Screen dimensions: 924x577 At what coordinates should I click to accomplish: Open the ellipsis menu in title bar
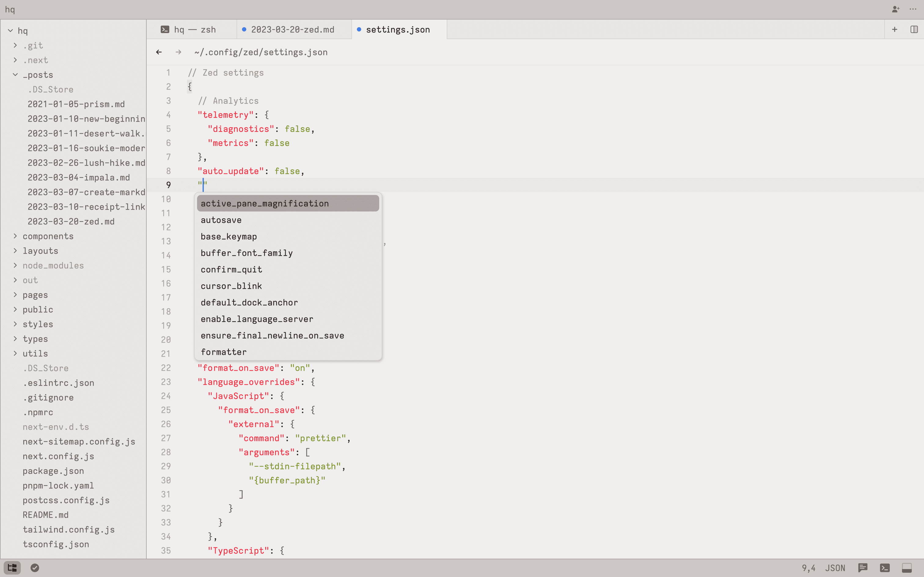(913, 9)
